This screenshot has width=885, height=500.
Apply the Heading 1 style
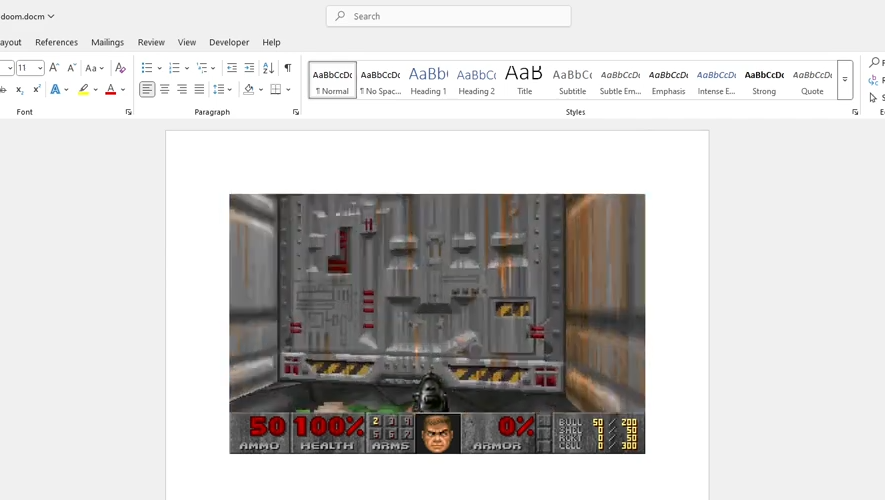(x=428, y=80)
